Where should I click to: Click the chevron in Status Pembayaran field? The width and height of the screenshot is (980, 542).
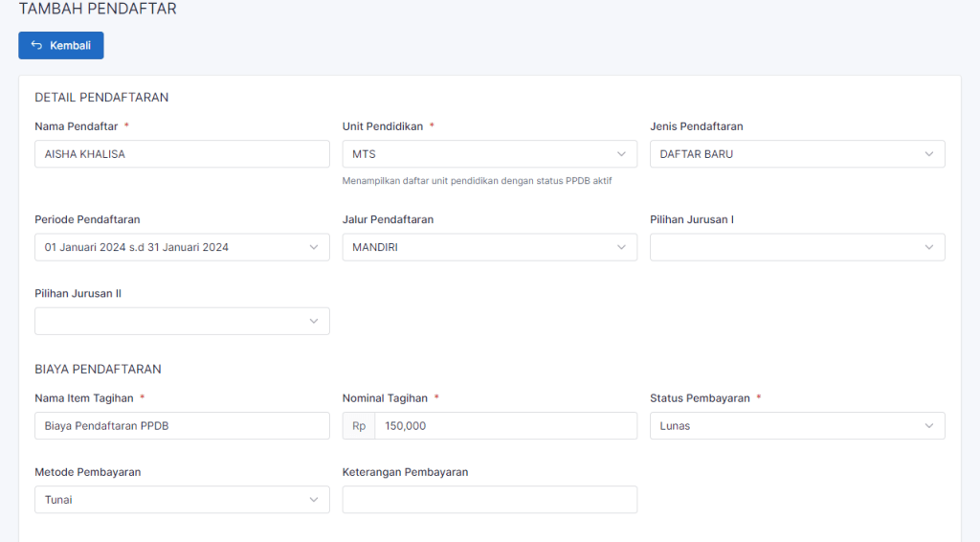(x=928, y=426)
